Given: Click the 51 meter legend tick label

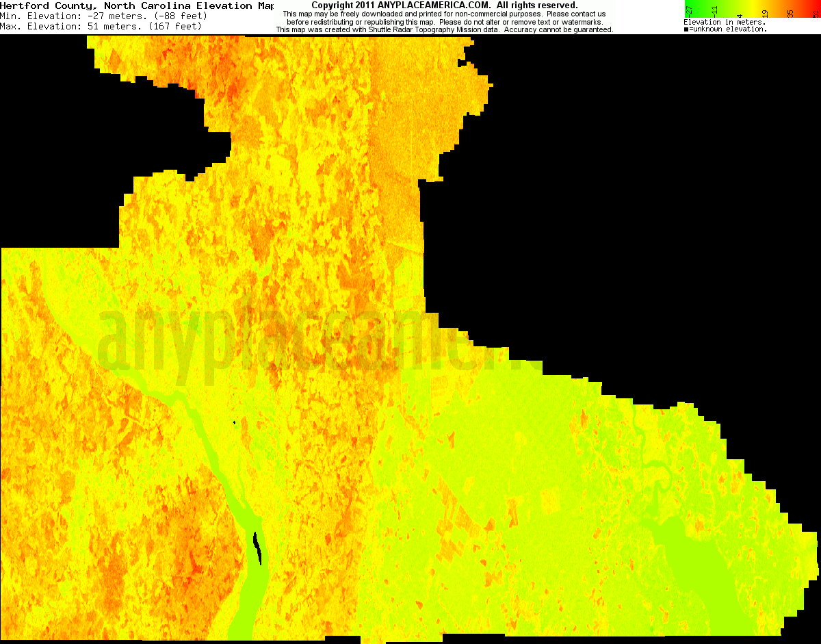Looking at the screenshot, I should [816, 12].
